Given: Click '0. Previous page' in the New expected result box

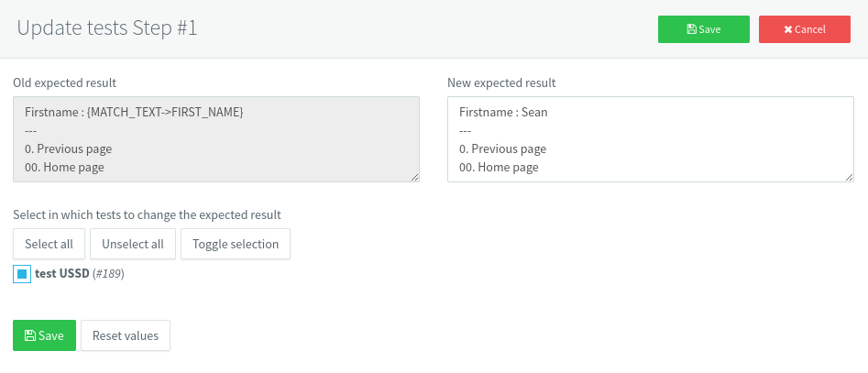Looking at the screenshot, I should pos(502,148).
